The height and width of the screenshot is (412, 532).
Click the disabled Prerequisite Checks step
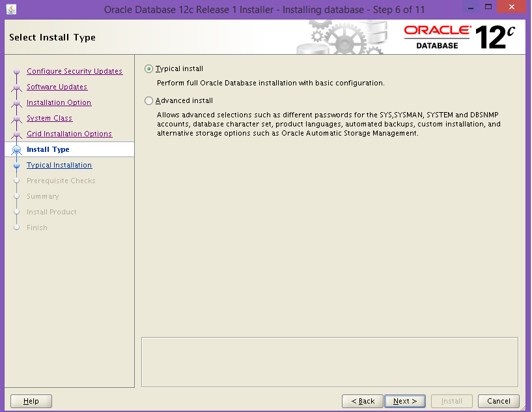point(61,181)
